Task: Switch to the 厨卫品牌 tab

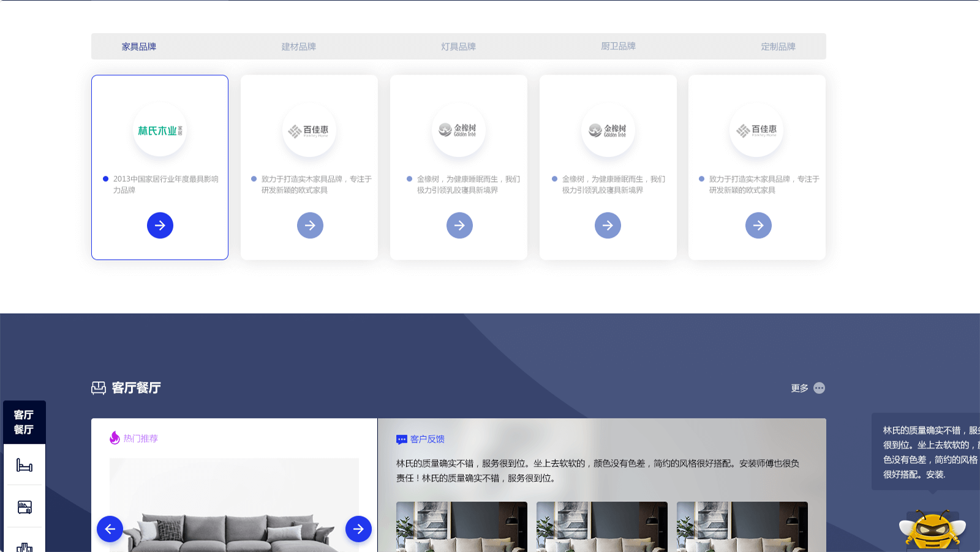Action: point(619,47)
